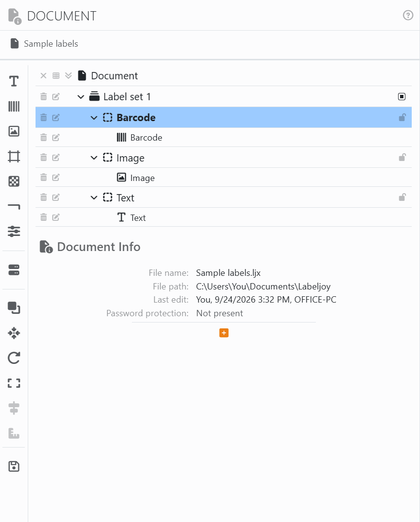Delete the Image element child row
Image resolution: width=420 pixels, height=522 pixels.
pyautogui.click(x=44, y=178)
